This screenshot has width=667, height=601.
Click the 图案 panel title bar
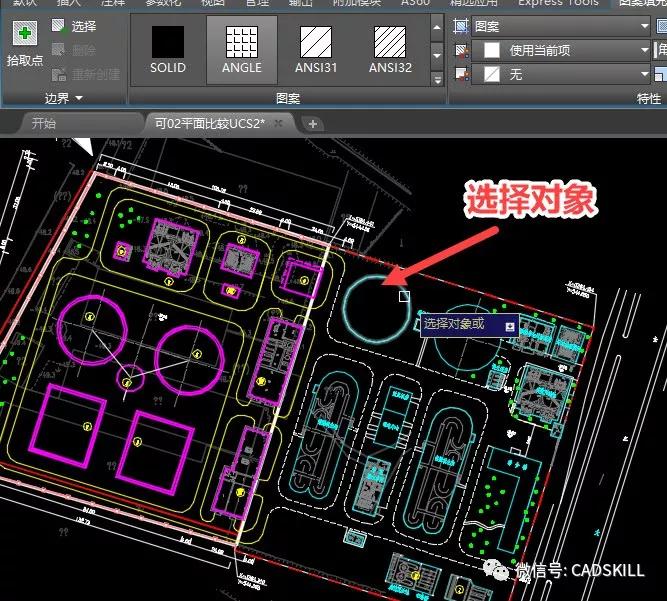pos(288,98)
